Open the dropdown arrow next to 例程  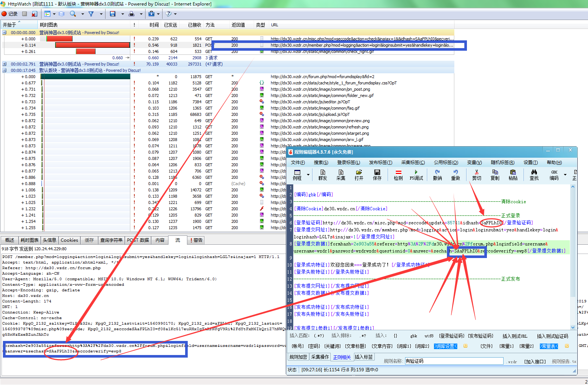point(308,174)
